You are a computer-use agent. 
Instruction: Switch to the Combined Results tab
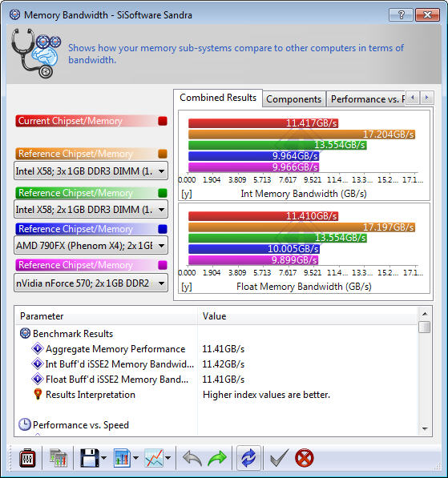pos(218,98)
